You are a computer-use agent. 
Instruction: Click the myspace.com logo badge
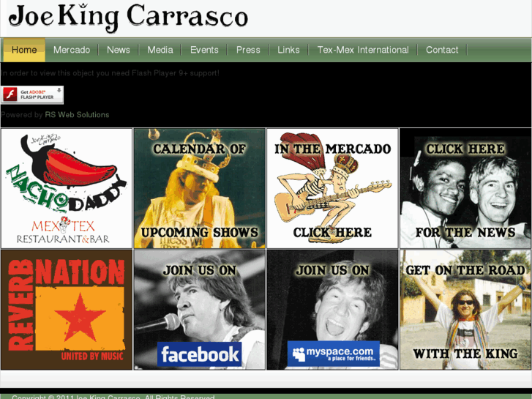pyautogui.click(x=333, y=354)
